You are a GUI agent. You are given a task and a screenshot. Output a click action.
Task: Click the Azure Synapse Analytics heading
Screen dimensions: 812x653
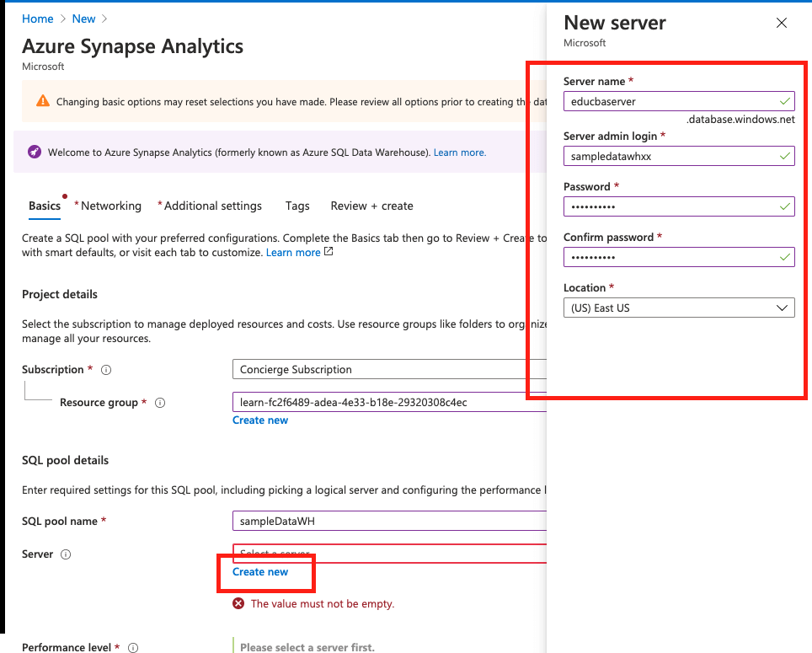[x=132, y=46]
